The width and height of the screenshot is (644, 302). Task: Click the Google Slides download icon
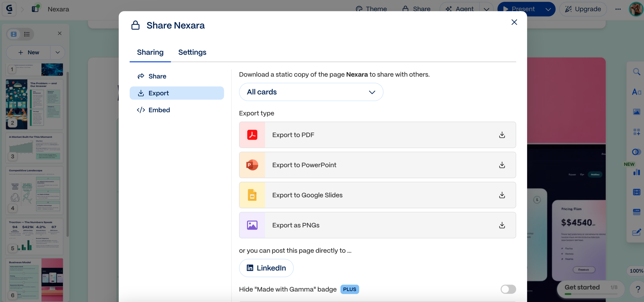point(502,195)
